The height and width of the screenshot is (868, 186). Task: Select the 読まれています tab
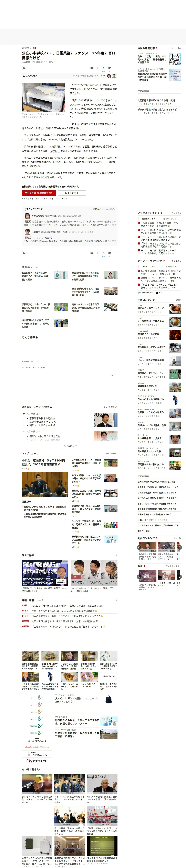tap(148, 219)
